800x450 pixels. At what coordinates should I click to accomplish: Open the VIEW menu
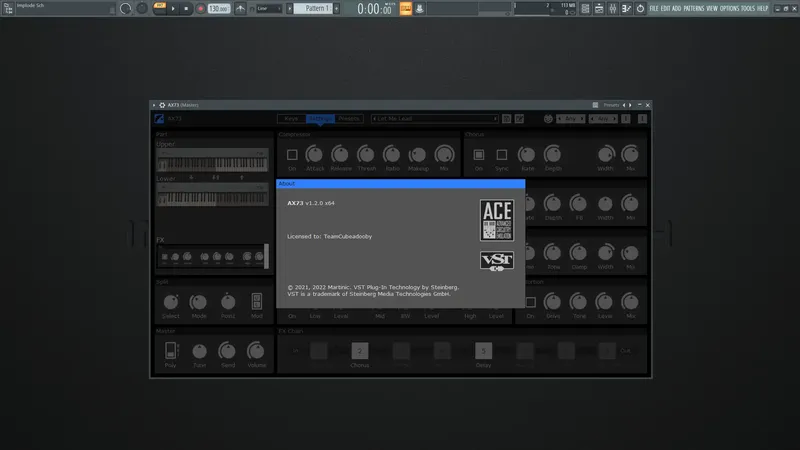pyautogui.click(x=712, y=9)
